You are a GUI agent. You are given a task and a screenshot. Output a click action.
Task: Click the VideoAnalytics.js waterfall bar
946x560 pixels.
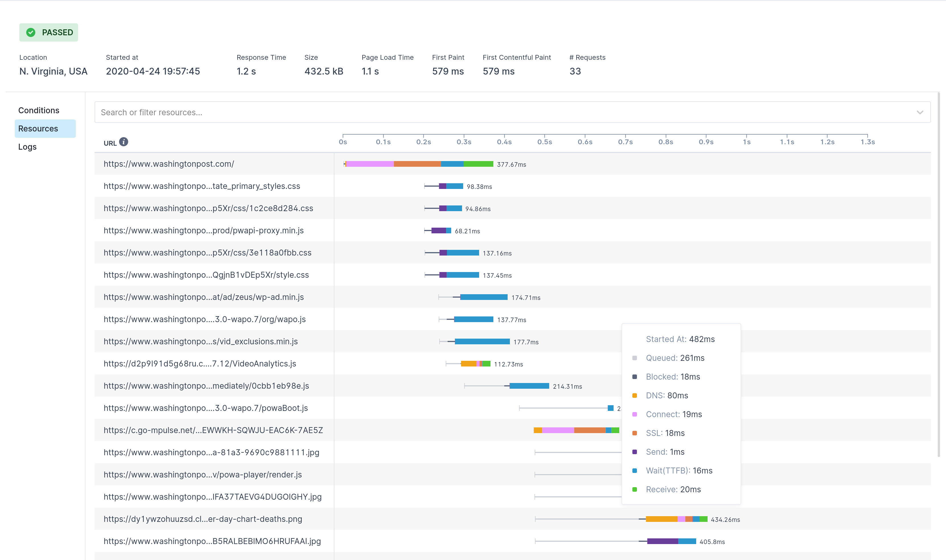point(475,364)
